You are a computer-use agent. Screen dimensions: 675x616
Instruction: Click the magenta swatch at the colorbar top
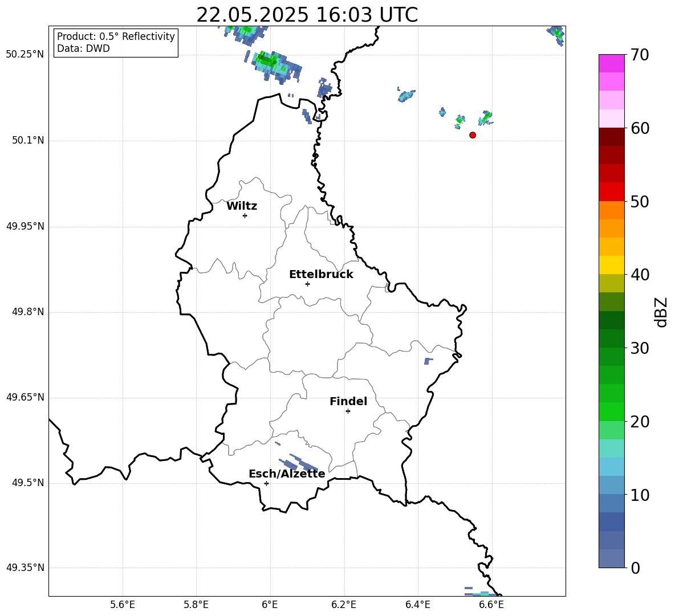[611, 64]
